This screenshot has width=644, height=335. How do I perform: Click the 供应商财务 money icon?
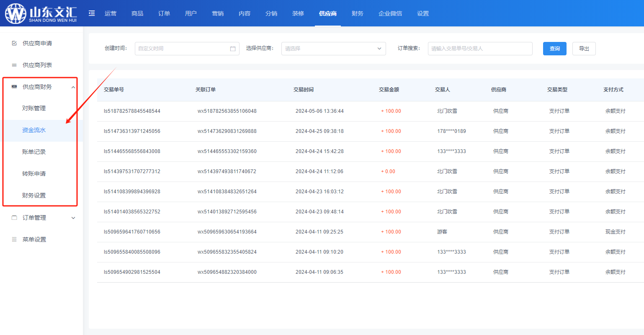(x=14, y=87)
